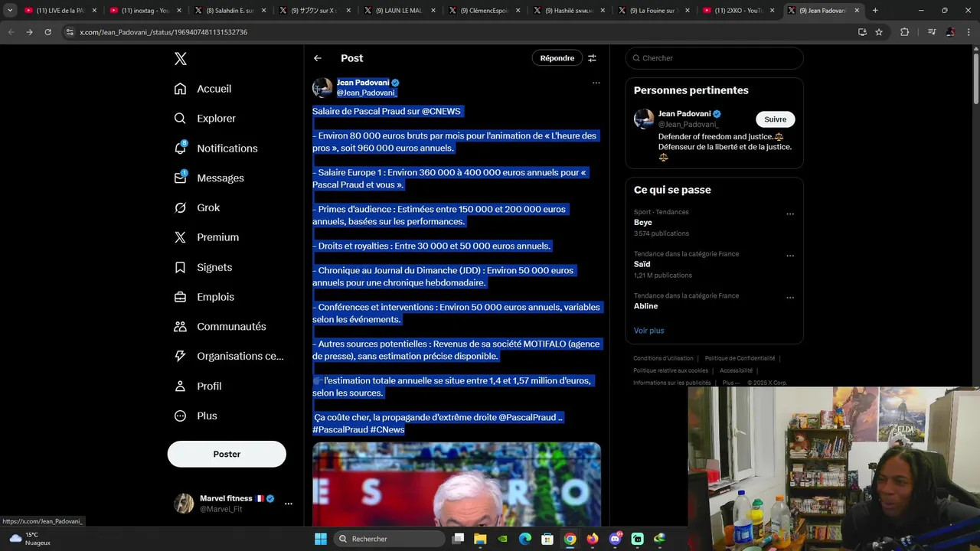Open the tab search dropdown arrow
This screenshot has width=980, height=551.
9,11
